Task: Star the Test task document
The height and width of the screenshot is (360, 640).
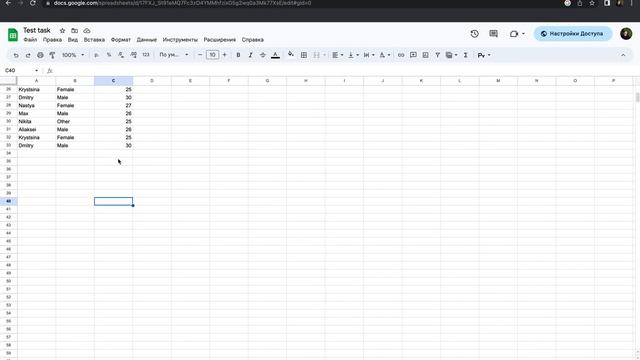Action: (62, 31)
